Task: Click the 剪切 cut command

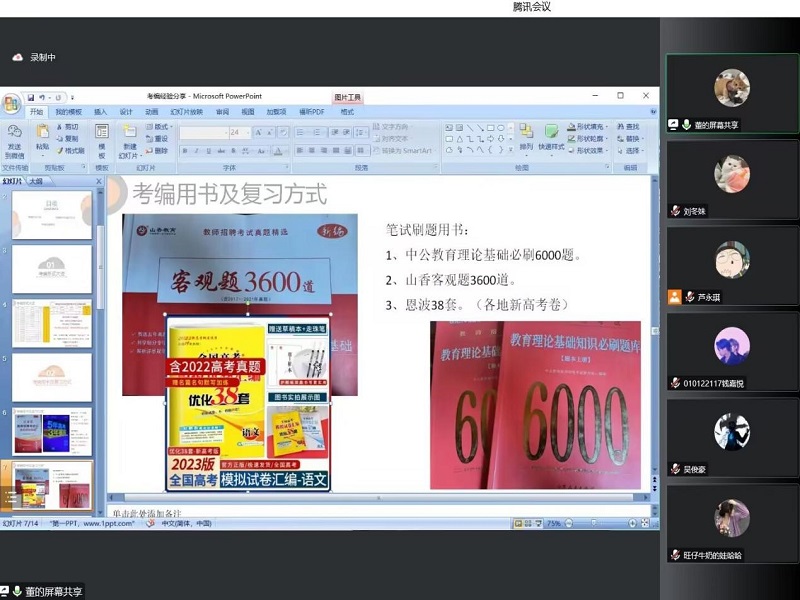Action: tap(67, 127)
